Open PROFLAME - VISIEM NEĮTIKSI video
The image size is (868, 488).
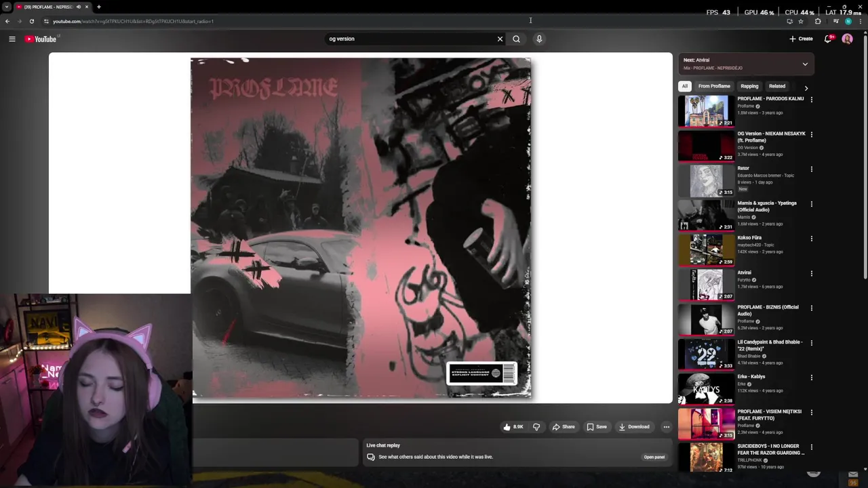pyautogui.click(x=769, y=415)
